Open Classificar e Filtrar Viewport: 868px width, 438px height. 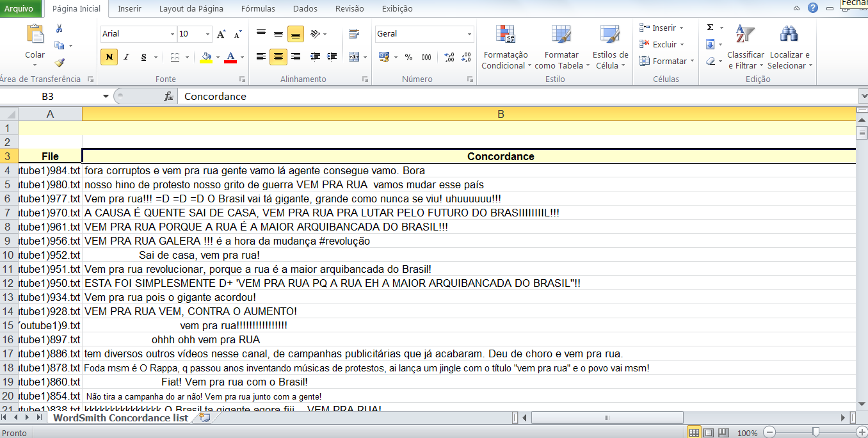click(745, 46)
